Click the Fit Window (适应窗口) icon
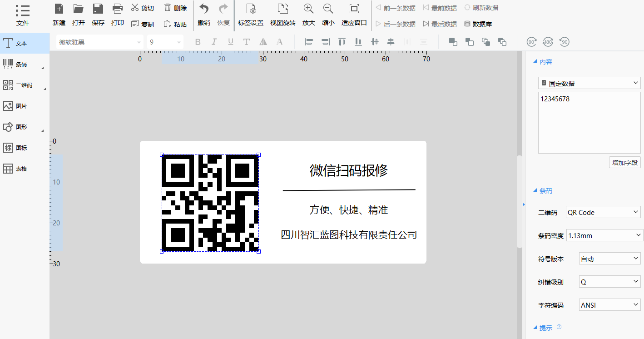 [354, 9]
